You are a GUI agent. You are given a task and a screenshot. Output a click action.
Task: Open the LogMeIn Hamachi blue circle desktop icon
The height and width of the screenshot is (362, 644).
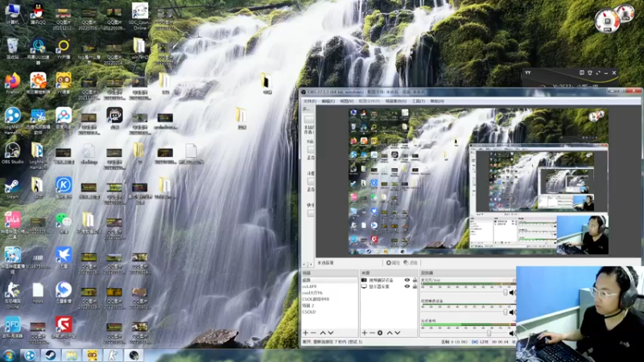pyautogui.click(x=13, y=120)
